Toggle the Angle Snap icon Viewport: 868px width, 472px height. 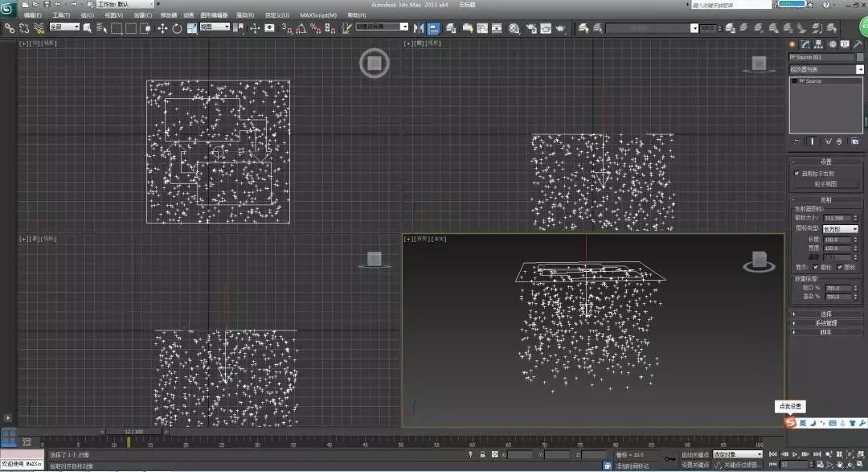click(x=301, y=28)
